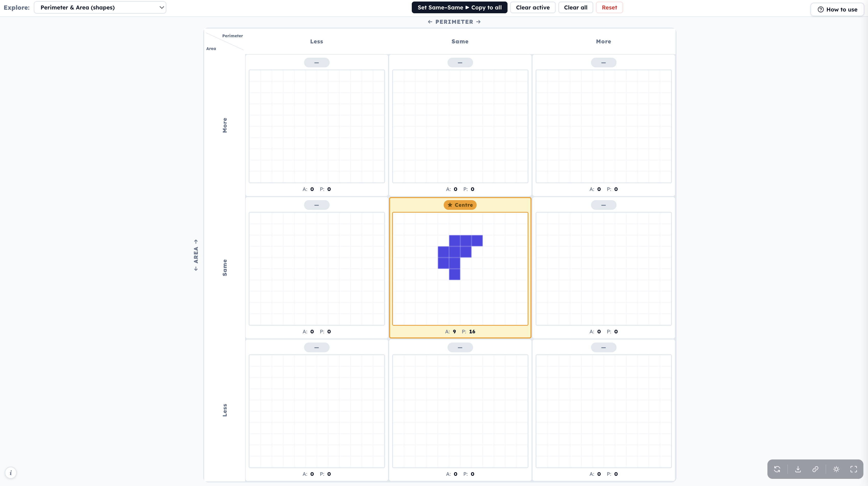Click the top-right filled square of the blue shape
Image resolution: width=868 pixels, height=486 pixels.
[x=477, y=240]
